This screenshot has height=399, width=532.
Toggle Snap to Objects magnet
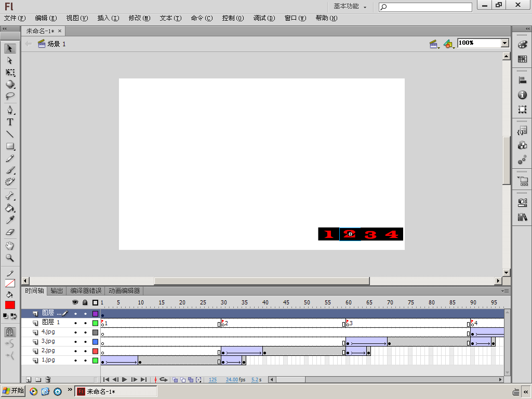click(10, 332)
